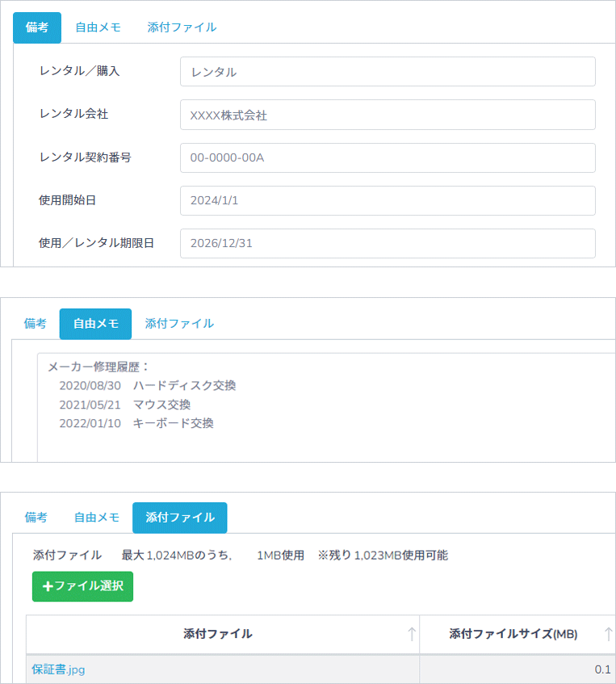The image size is (616, 684).
Task: Click the レンタル／購入 field showing レンタル
Action: pyautogui.click(x=388, y=72)
